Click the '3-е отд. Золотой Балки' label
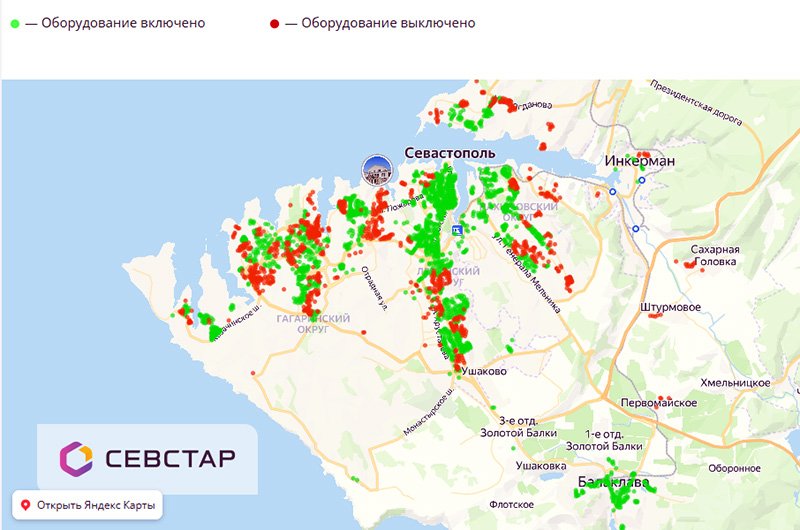This screenshot has width=800, height=530. [518, 427]
